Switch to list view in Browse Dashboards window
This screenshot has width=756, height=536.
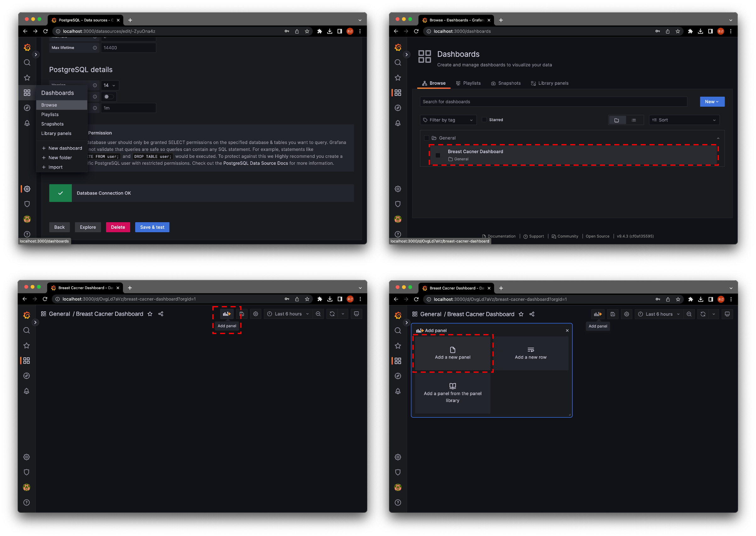click(x=634, y=120)
